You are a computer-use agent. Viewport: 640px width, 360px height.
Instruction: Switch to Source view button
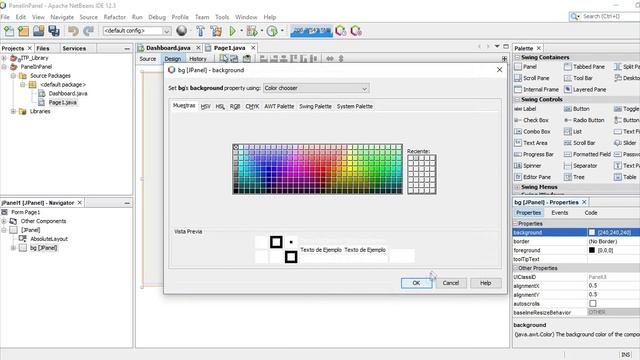click(148, 59)
